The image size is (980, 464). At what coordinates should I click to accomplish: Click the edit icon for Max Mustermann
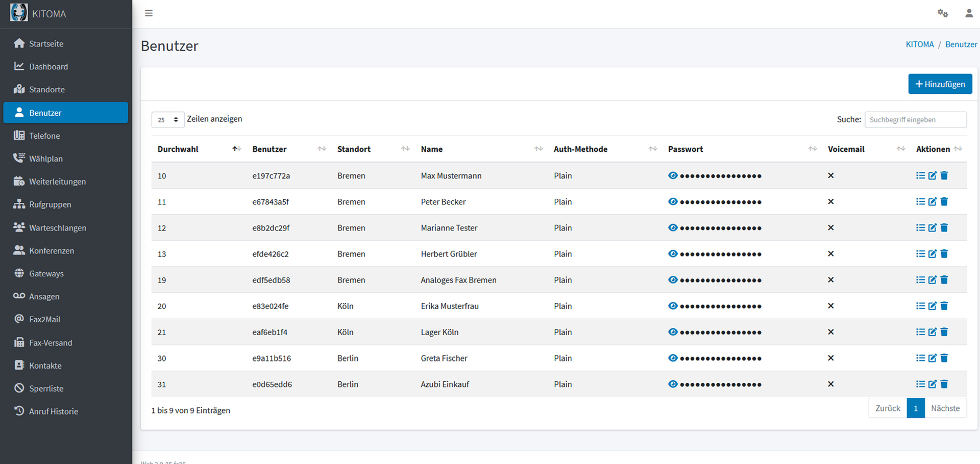point(932,175)
